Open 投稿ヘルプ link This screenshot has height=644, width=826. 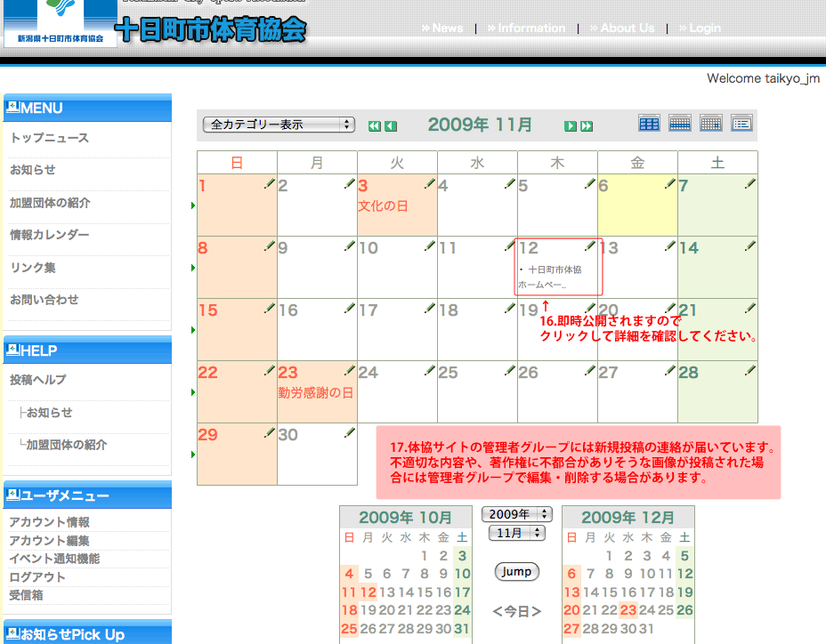pos(38,380)
